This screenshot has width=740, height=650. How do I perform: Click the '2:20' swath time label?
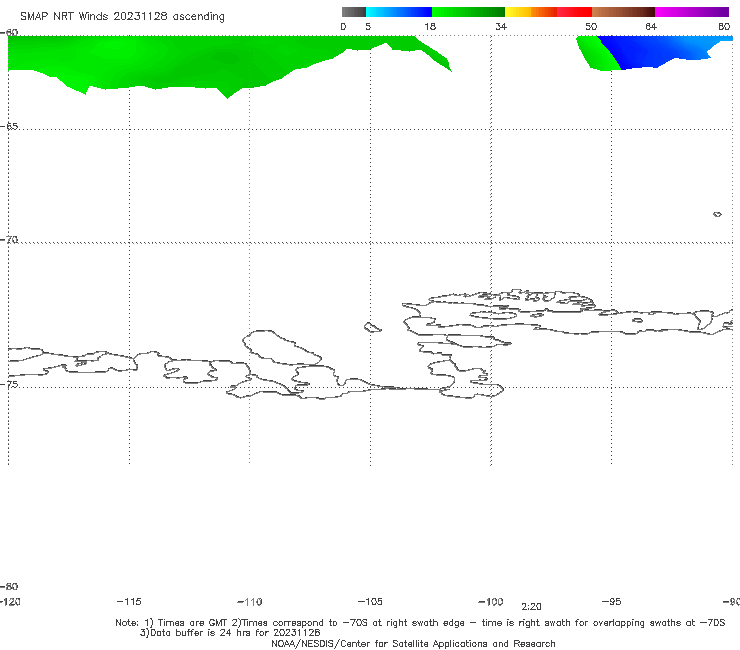[531, 607]
